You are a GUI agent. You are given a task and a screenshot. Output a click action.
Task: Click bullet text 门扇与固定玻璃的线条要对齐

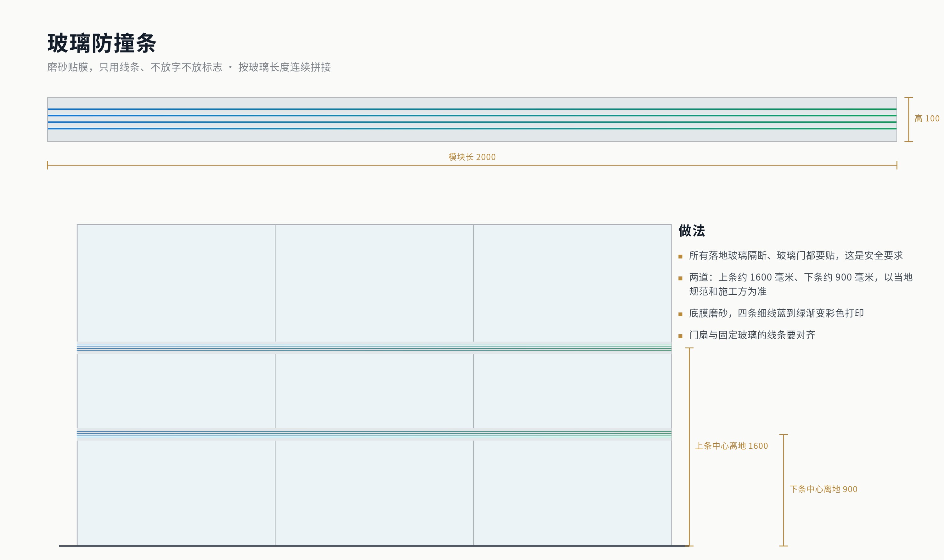(x=752, y=335)
